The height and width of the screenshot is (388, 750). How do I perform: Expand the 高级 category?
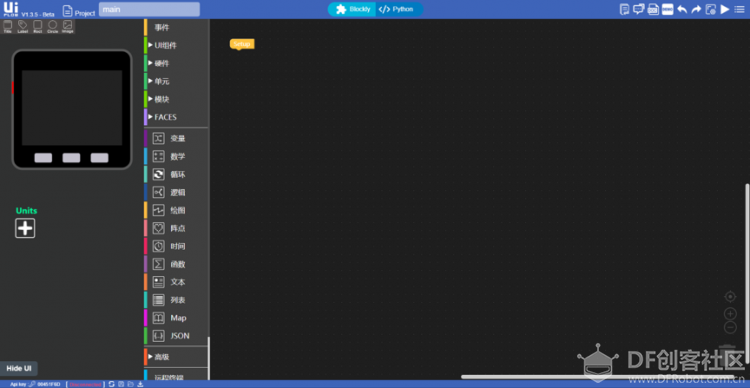coord(176,356)
